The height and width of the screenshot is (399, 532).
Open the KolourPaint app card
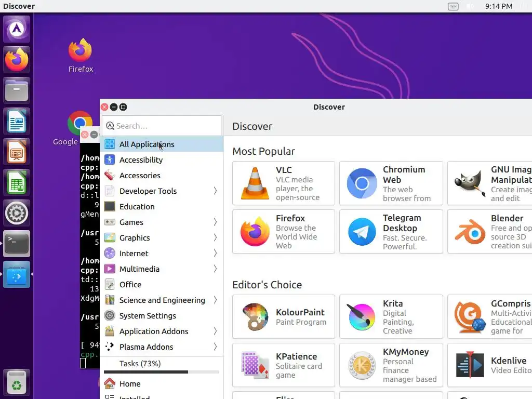(x=283, y=316)
